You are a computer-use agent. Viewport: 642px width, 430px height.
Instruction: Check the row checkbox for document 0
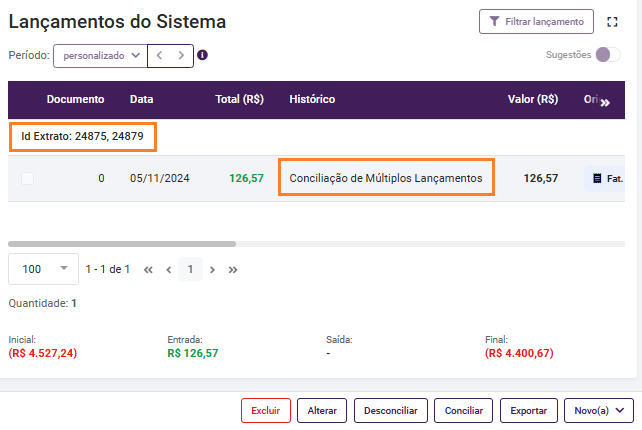27,179
